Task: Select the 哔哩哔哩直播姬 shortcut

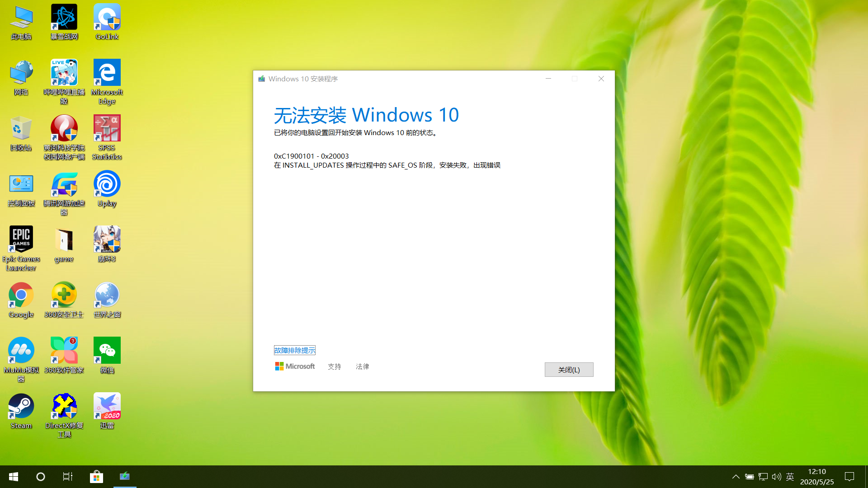Action: pyautogui.click(x=64, y=82)
